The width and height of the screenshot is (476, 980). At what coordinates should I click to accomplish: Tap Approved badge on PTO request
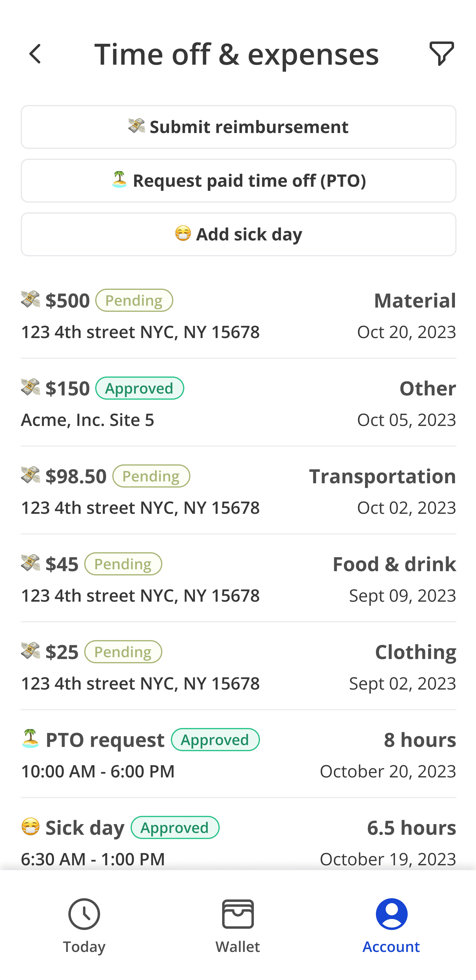(x=215, y=740)
